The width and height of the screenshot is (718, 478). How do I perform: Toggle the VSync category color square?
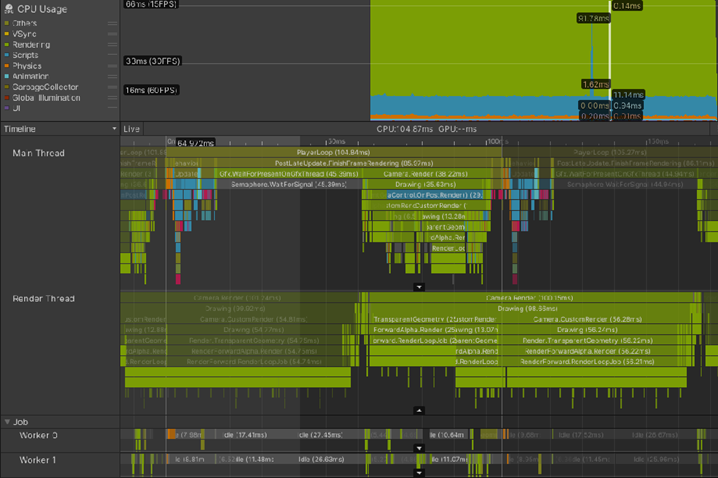(6, 34)
